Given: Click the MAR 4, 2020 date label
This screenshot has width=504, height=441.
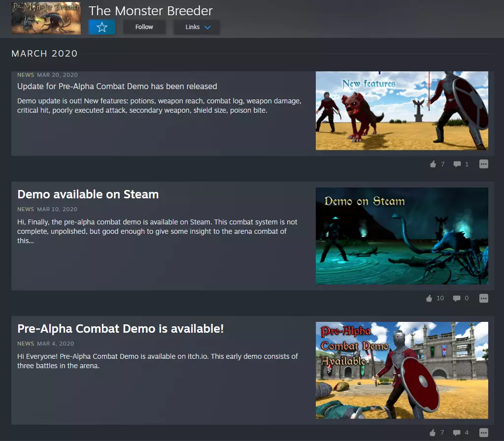Looking at the screenshot, I should 55,344.
